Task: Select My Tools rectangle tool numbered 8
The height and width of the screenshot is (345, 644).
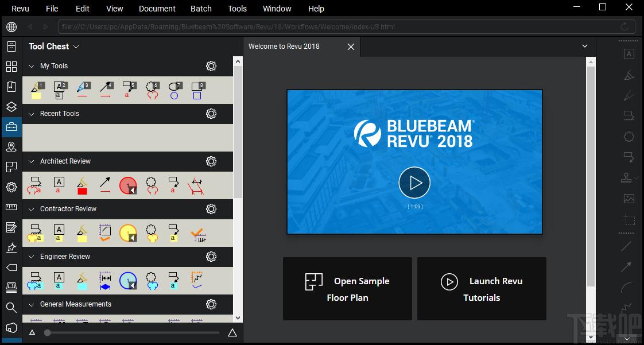Action: click(198, 91)
